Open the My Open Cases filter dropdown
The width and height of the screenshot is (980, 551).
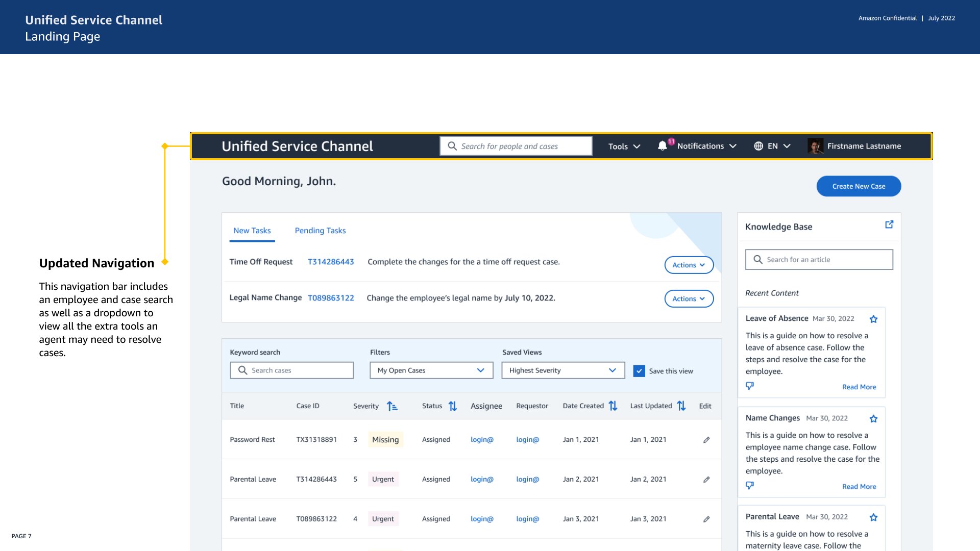pyautogui.click(x=431, y=370)
